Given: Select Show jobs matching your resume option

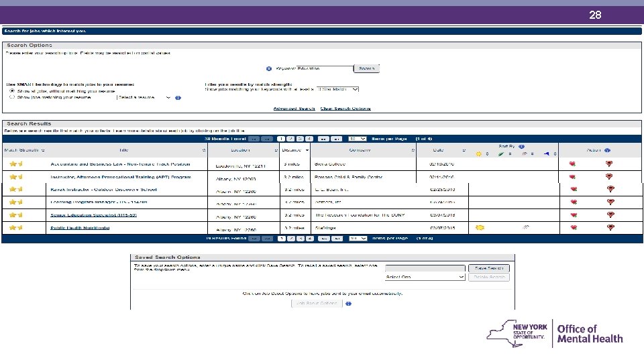Looking at the screenshot, I should tap(12, 97).
